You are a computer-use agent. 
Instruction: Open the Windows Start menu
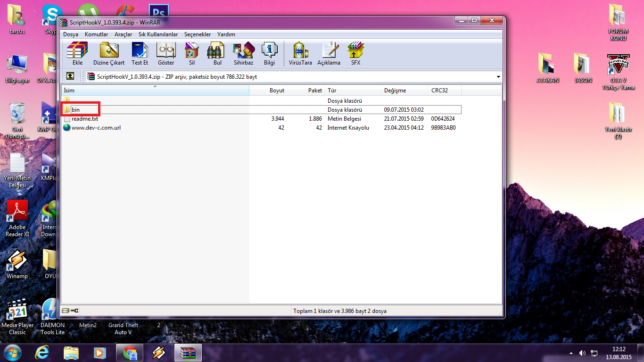[12, 353]
